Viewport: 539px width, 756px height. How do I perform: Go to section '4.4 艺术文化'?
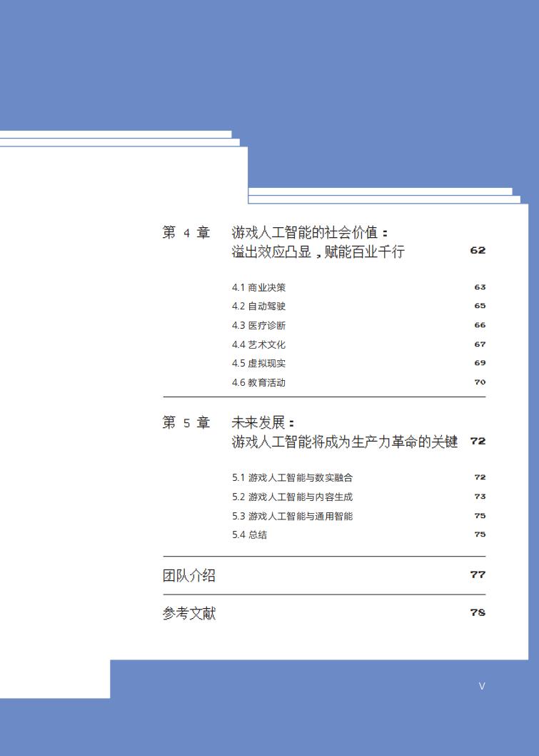258,344
